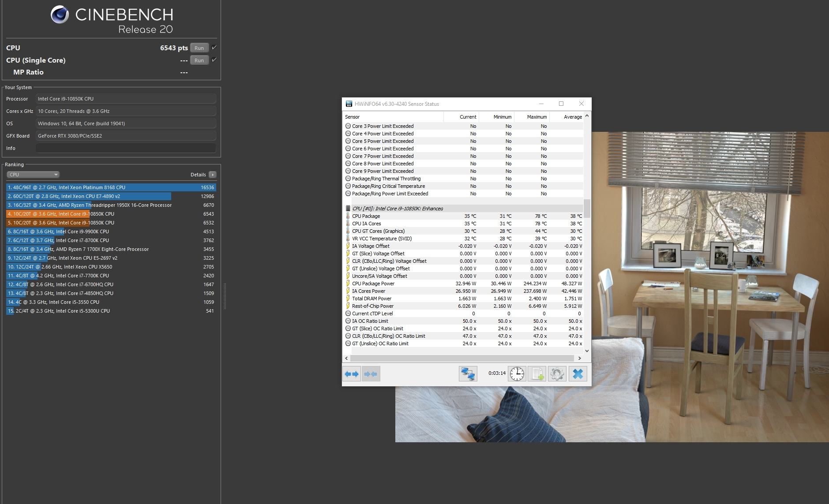Click the Sensor column header
The image size is (829, 504).
pos(393,117)
